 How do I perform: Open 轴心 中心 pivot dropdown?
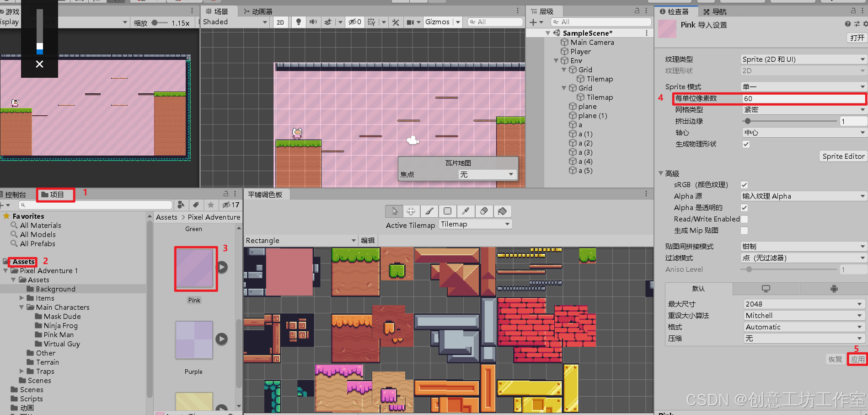[x=804, y=133]
